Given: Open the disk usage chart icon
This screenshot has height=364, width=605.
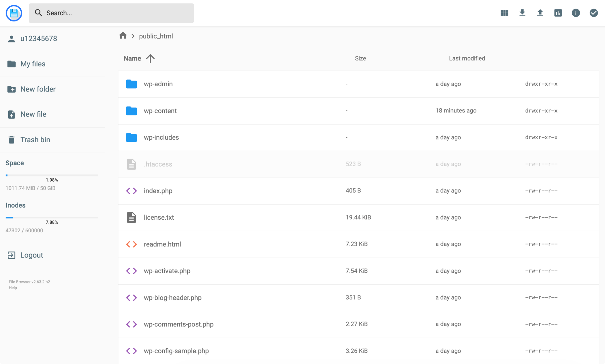Looking at the screenshot, I should pos(558,13).
